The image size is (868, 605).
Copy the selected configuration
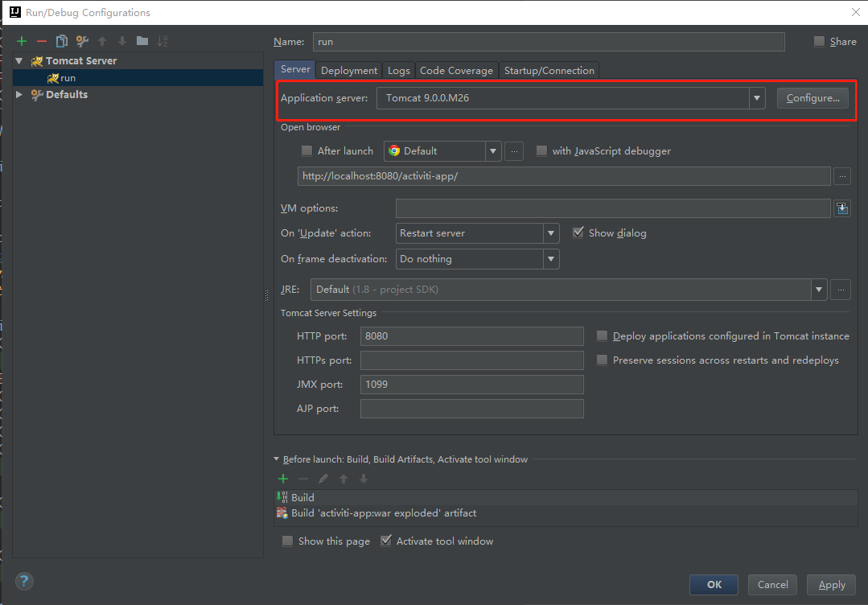click(x=61, y=41)
